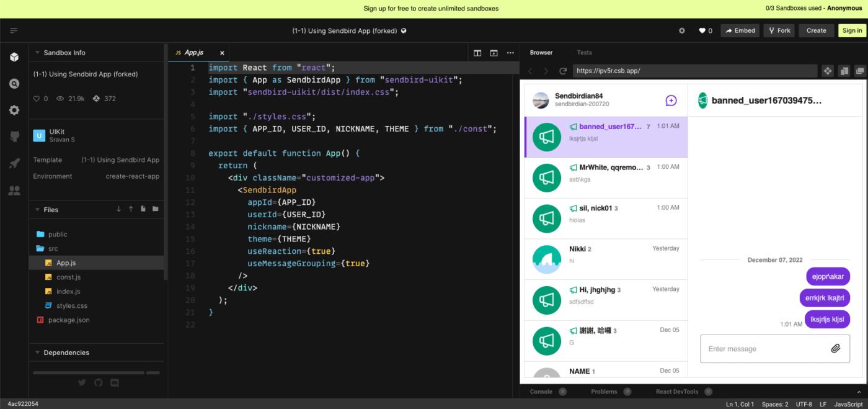Open the search panel in the left sidebar

14,83
